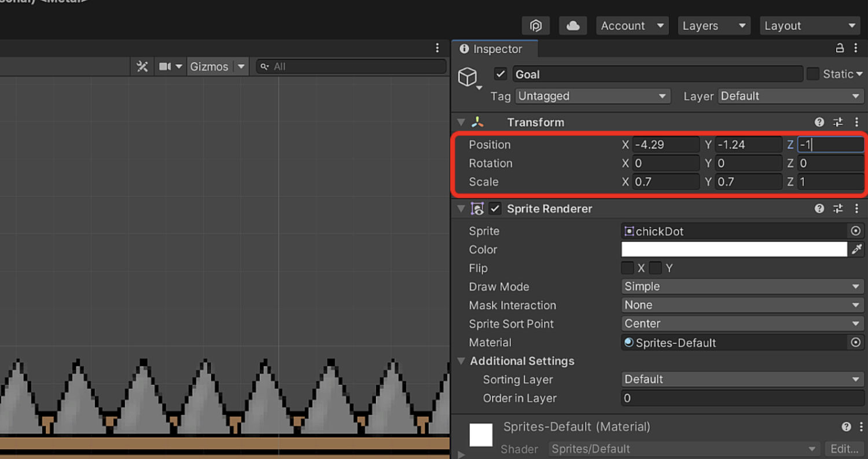Open the Layout dropdown
Screen dimensions: 868x459
click(810, 25)
